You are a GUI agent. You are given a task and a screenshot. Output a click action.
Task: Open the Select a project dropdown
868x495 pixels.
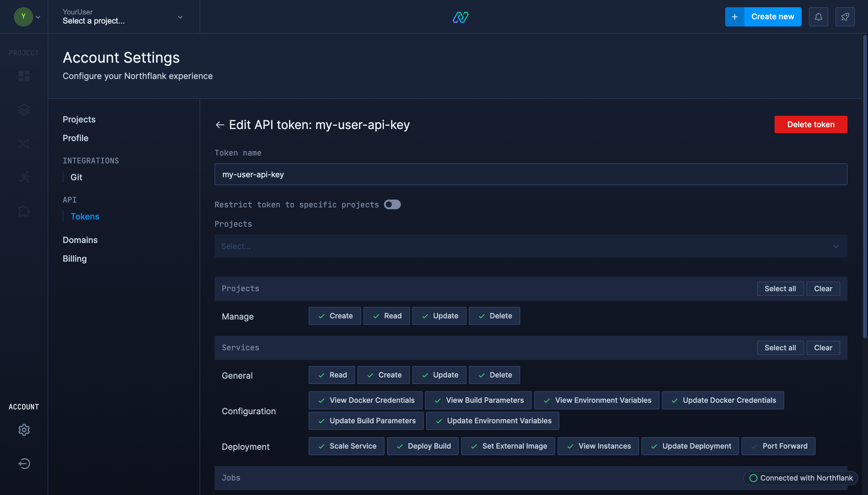123,17
